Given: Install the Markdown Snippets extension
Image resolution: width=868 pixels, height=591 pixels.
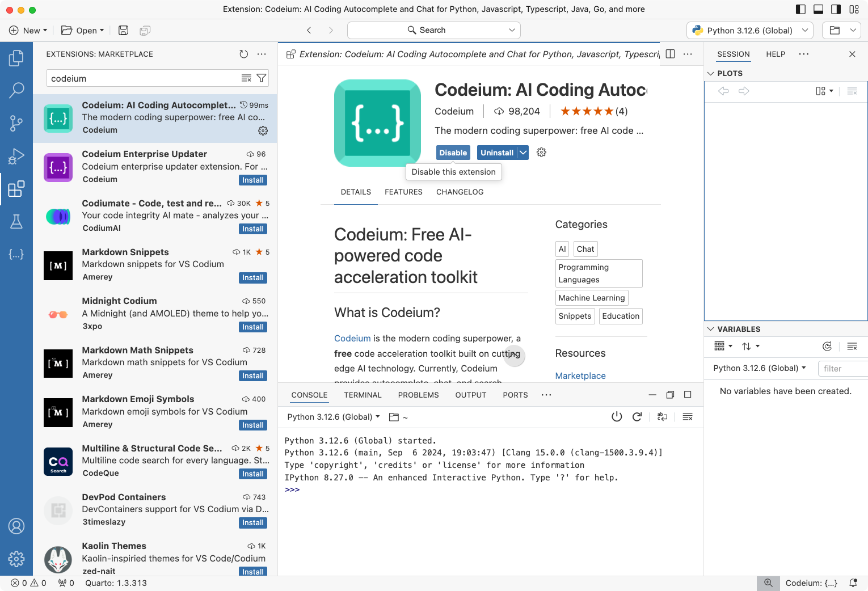Looking at the screenshot, I should [252, 277].
